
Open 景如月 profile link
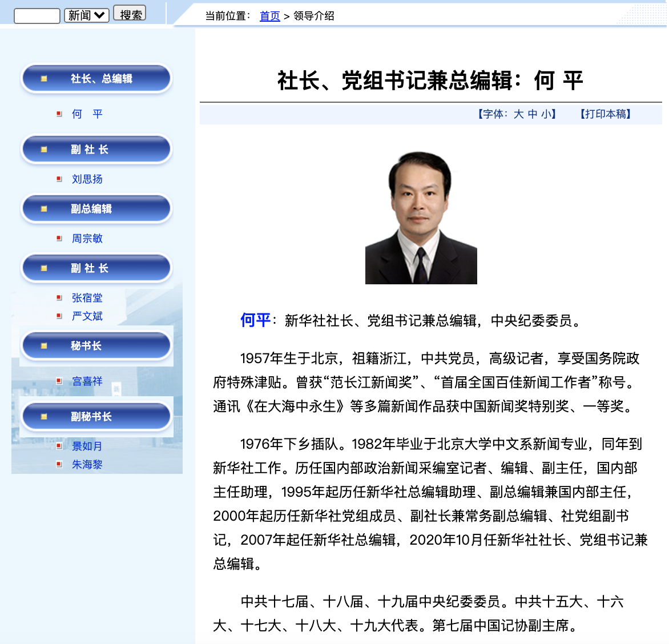click(x=87, y=446)
